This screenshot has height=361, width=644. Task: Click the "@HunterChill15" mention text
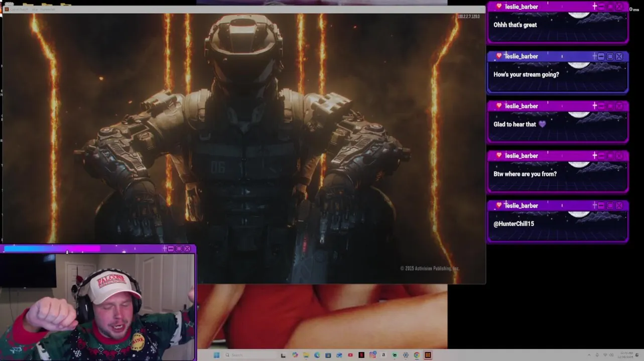513,224
